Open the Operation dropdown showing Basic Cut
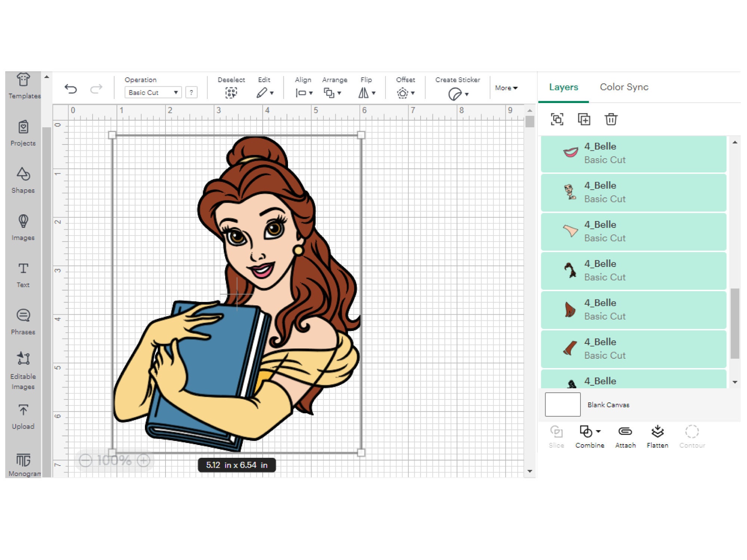 pyautogui.click(x=152, y=93)
